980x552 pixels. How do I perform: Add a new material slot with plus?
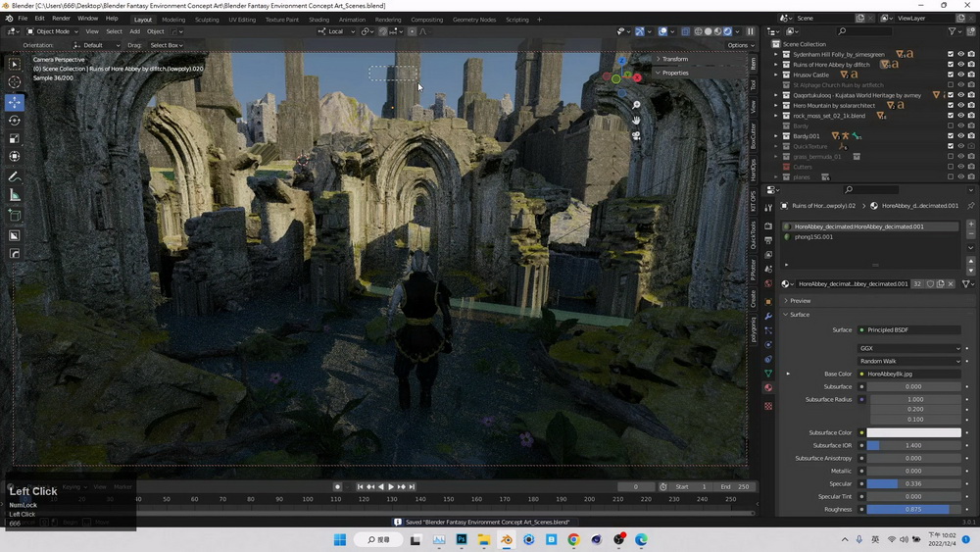970,224
